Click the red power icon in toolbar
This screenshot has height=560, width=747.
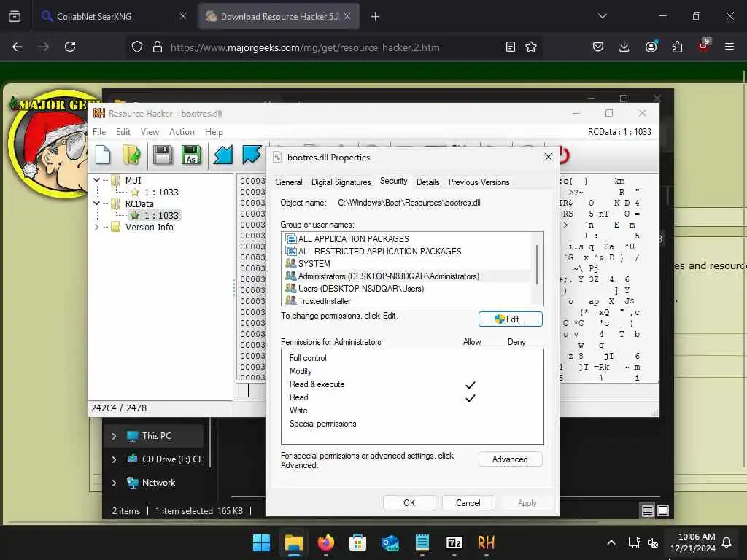pyautogui.click(x=564, y=155)
